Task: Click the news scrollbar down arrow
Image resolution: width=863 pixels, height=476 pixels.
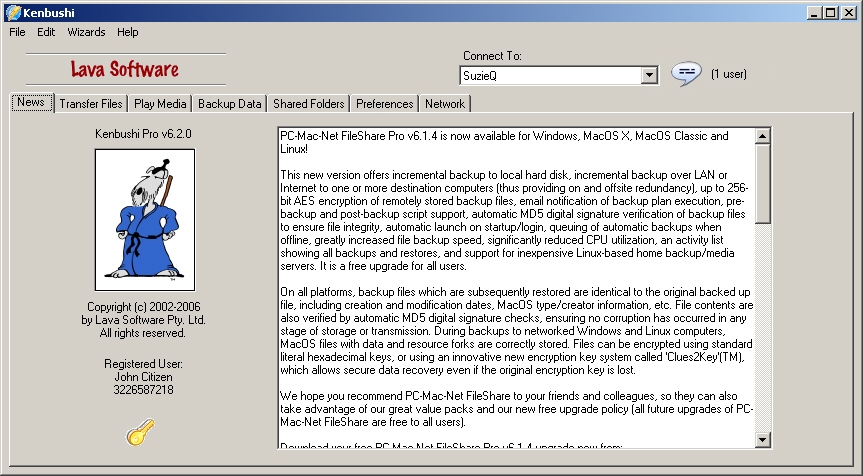Action: [762, 439]
